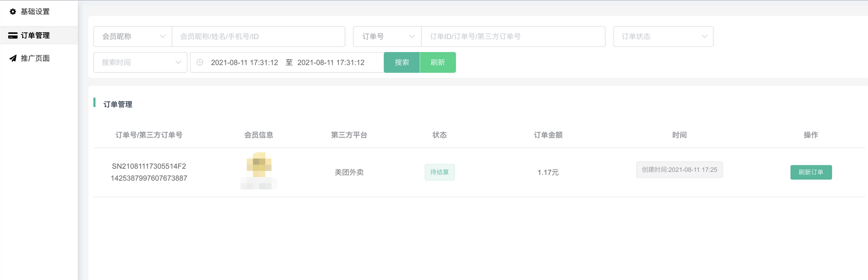Click the 美团外卖 platform cell
868x280 pixels.
(349, 172)
